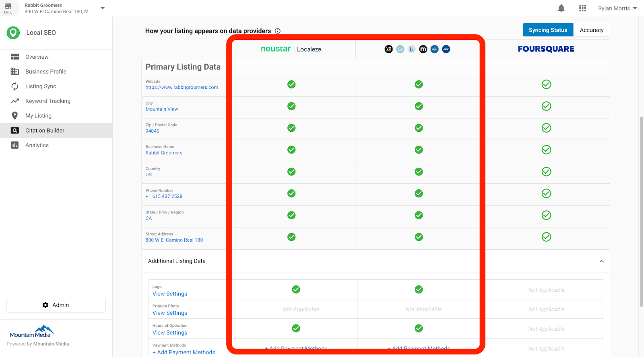The width and height of the screenshot is (644, 357).
Task: Open View Settings for Hours of Operation
Action: coord(169,333)
